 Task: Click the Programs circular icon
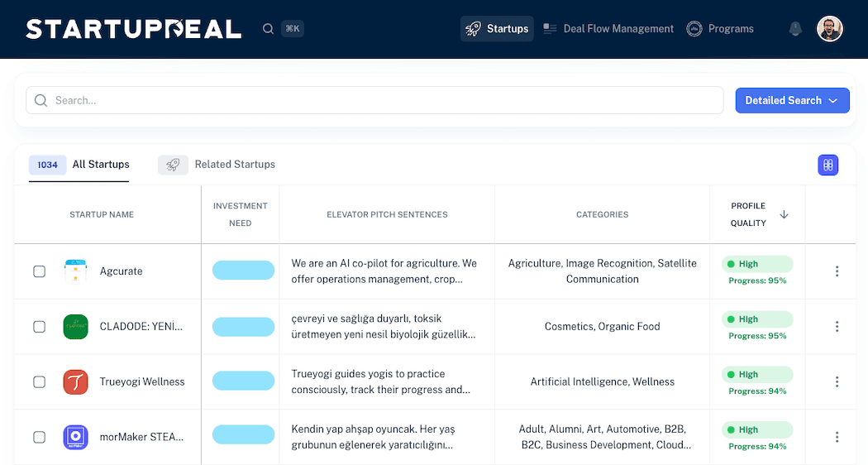pyautogui.click(x=694, y=29)
